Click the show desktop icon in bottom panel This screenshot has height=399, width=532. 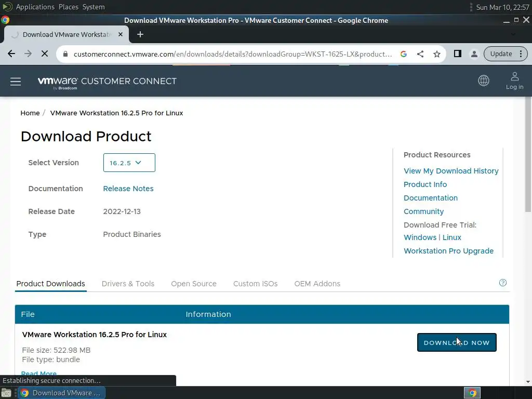click(6, 393)
